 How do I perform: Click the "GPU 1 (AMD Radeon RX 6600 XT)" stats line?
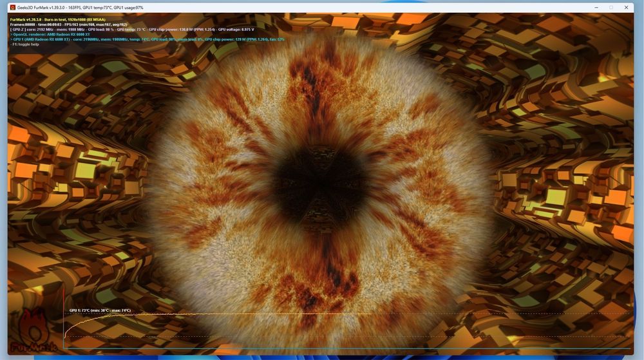click(x=147, y=39)
